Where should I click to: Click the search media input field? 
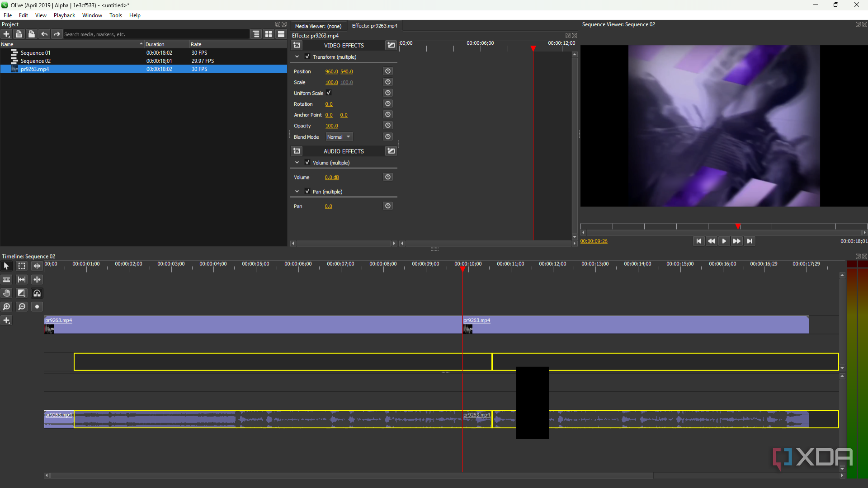[x=156, y=34]
